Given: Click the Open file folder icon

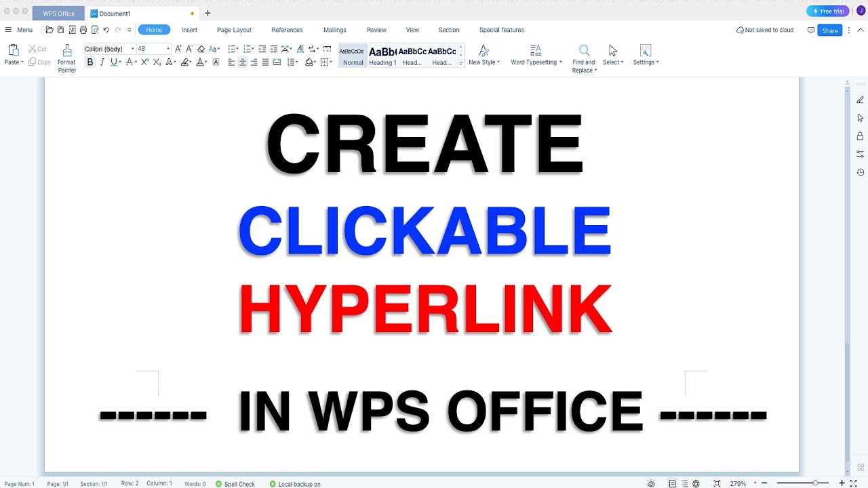Looking at the screenshot, I should click(x=49, y=30).
